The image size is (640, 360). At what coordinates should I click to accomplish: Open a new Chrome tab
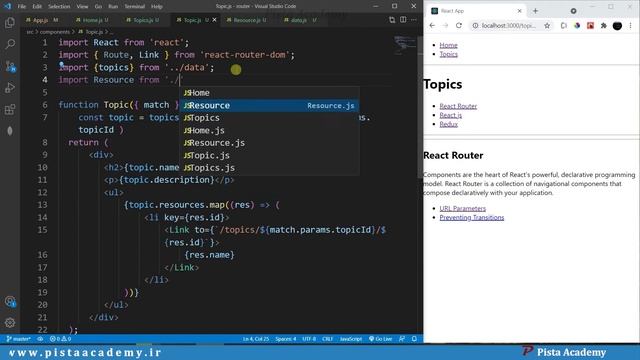click(x=535, y=11)
